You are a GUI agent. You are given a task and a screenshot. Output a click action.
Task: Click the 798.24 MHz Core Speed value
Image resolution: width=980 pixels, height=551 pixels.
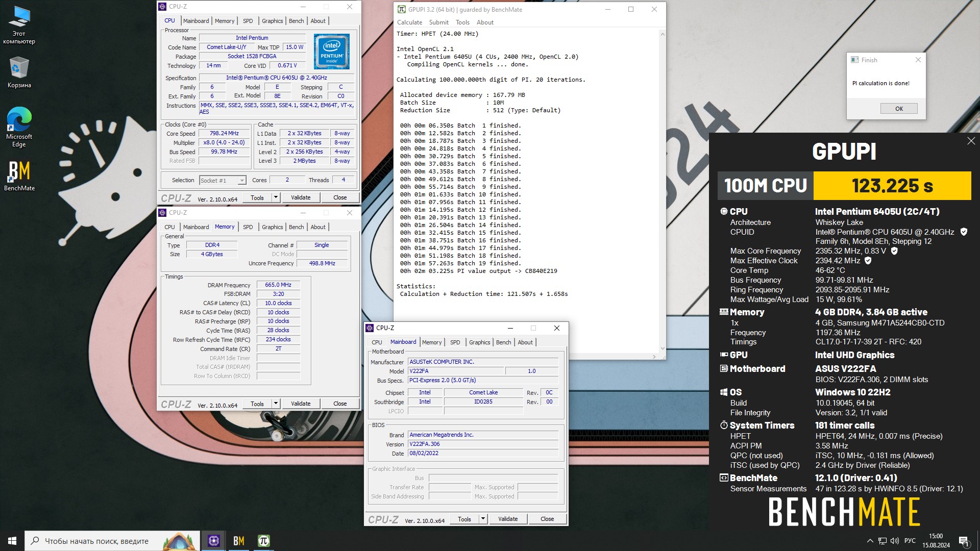pyautogui.click(x=224, y=133)
